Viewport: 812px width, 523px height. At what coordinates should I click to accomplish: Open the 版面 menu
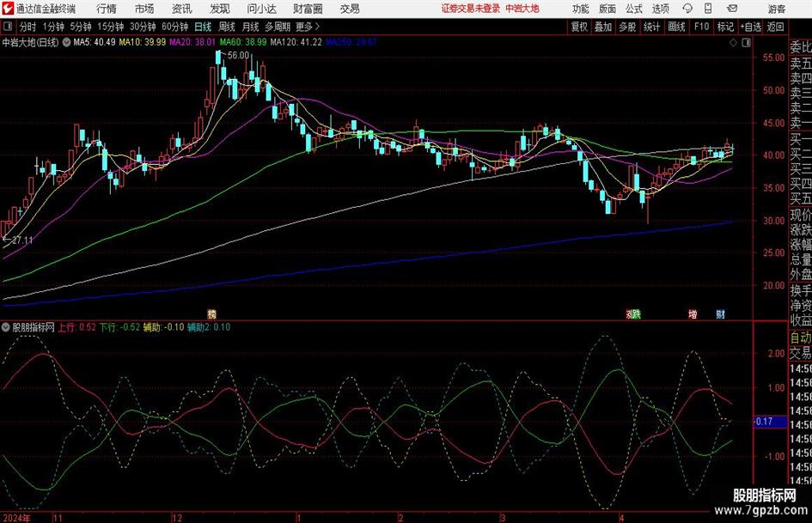(x=607, y=9)
